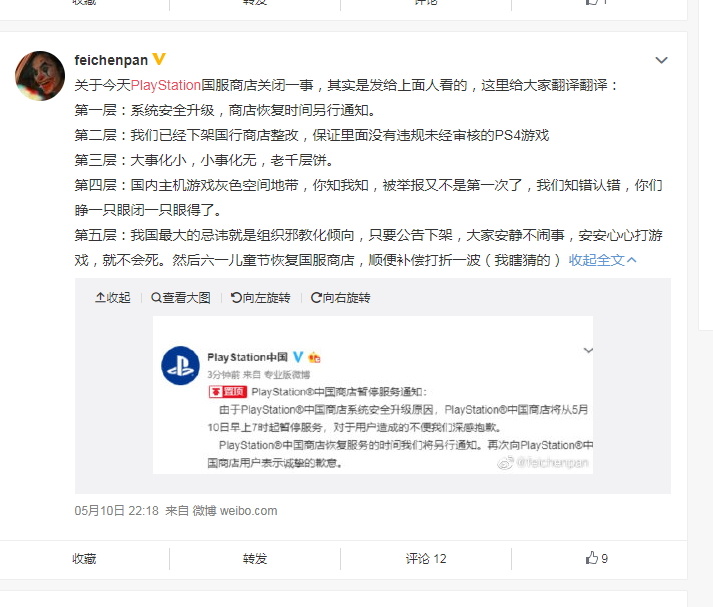Rotate the image left with 向左旋转
This screenshot has height=607, width=713.
(260, 298)
